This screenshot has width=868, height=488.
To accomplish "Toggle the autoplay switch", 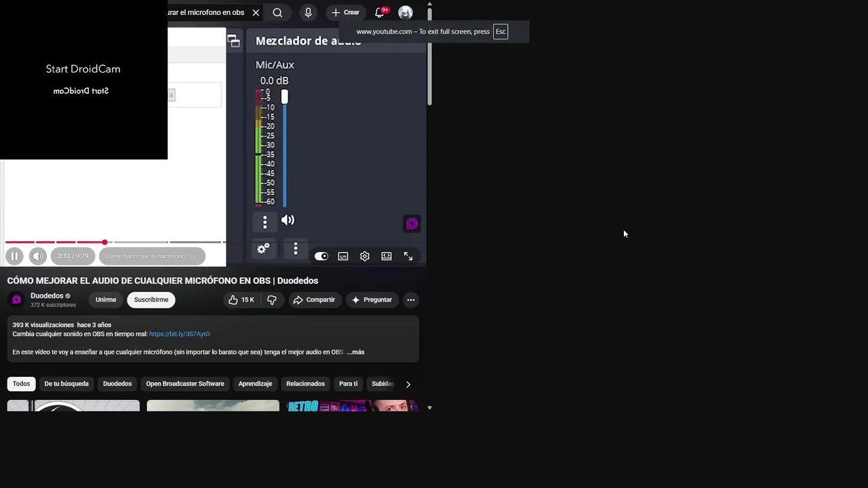I will (x=321, y=256).
